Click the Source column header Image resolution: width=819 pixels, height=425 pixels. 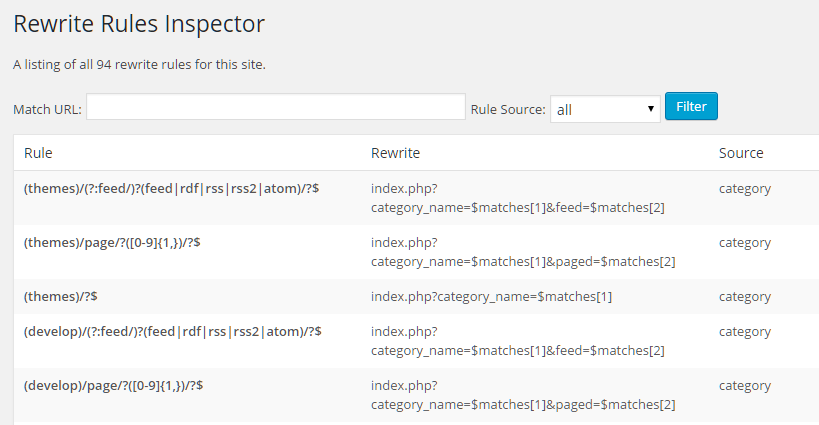coord(741,153)
